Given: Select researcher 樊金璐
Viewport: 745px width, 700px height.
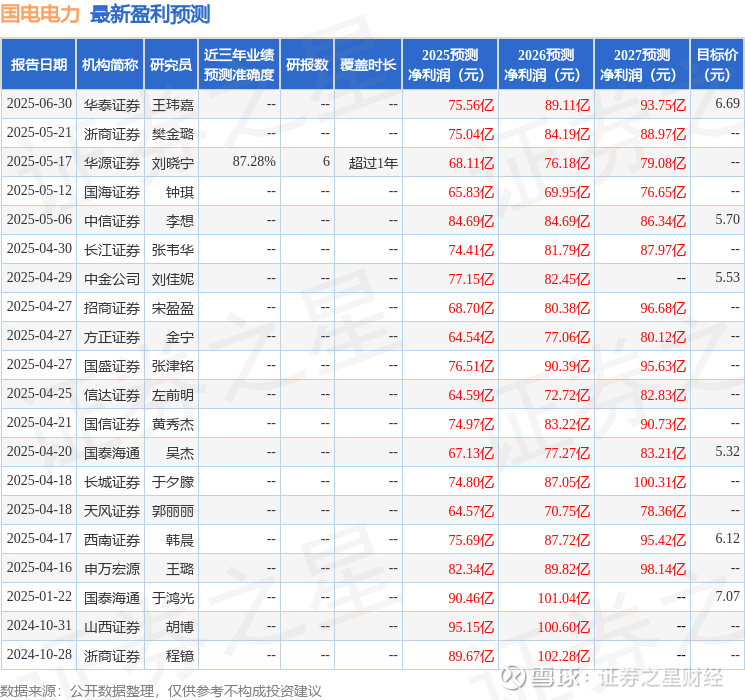Looking at the screenshot, I should 173,134.
